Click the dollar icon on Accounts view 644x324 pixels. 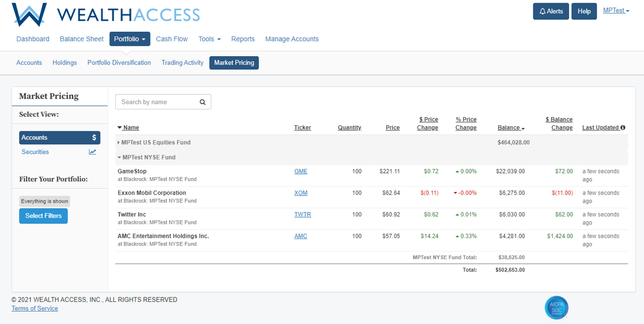tap(94, 137)
